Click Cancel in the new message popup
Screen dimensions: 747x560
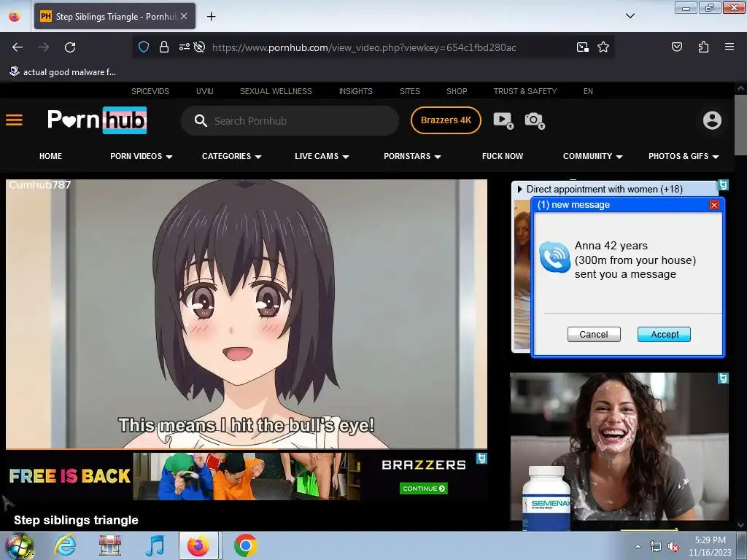pyautogui.click(x=594, y=334)
